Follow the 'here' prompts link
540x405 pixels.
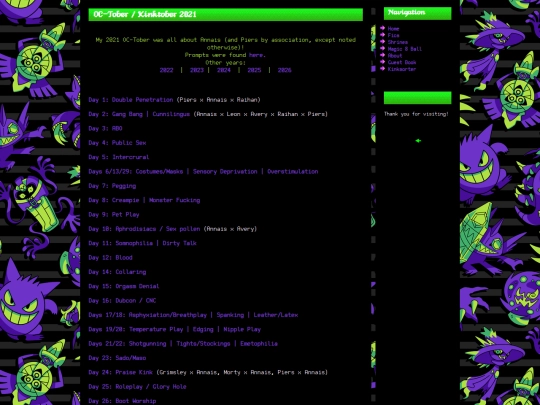click(256, 55)
